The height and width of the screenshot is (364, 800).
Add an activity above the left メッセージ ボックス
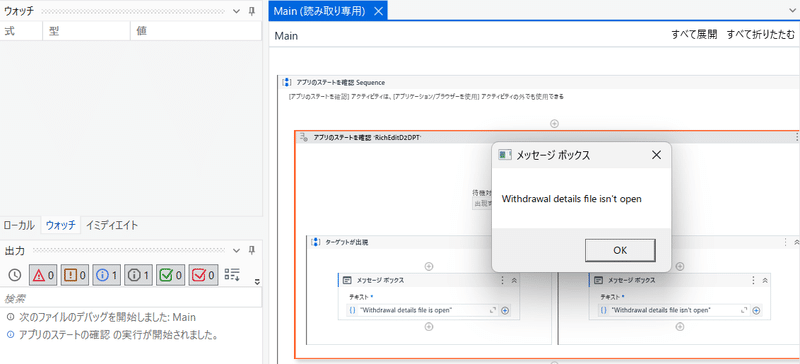pyautogui.click(x=429, y=266)
